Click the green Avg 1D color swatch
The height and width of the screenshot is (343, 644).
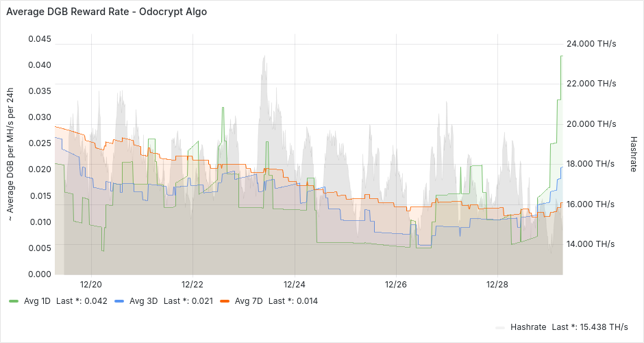(x=14, y=301)
